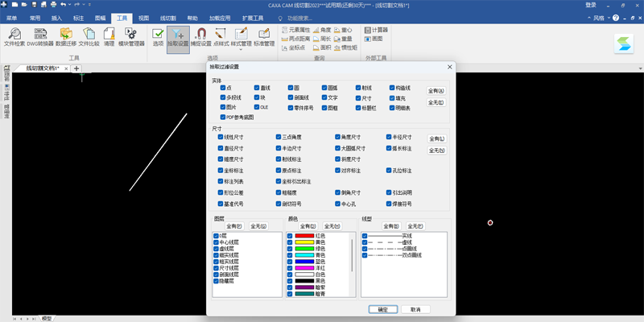Click the 取消 cancel button
Image resolution: width=644 pixels, height=322 pixels.
(415, 309)
